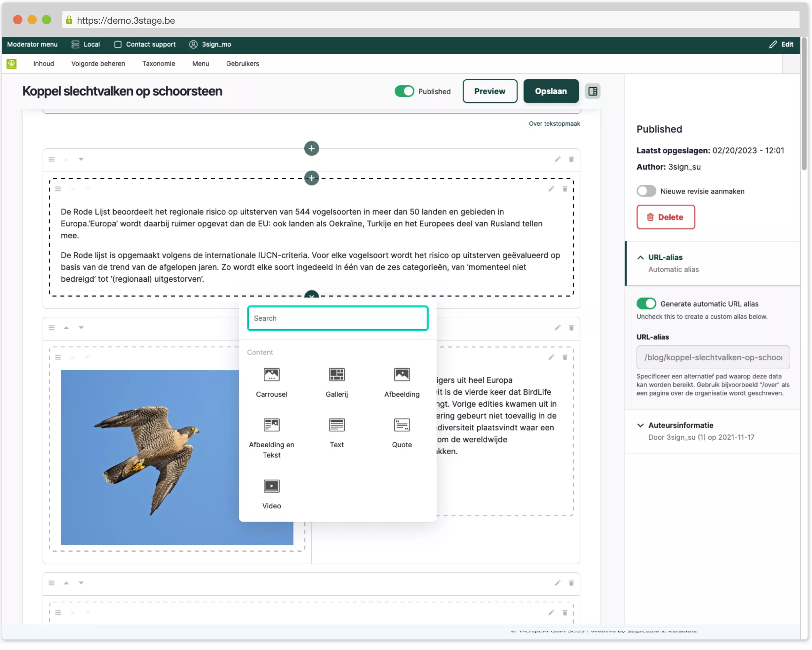Select the Quote block icon
This screenshot has width=812, height=650.
pos(401,425)
